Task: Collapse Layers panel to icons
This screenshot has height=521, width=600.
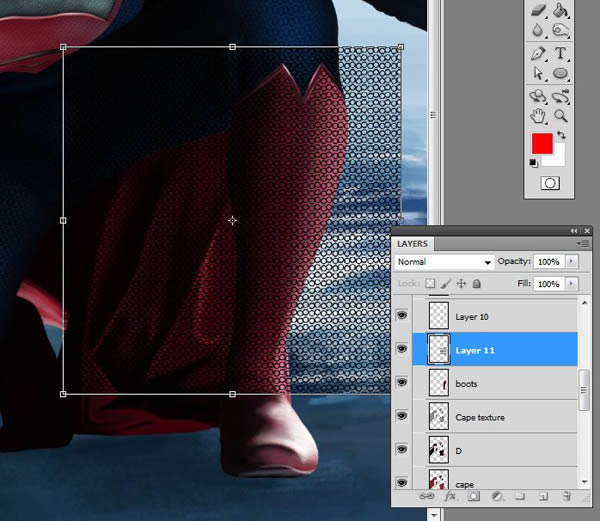Action: [574, 231]
